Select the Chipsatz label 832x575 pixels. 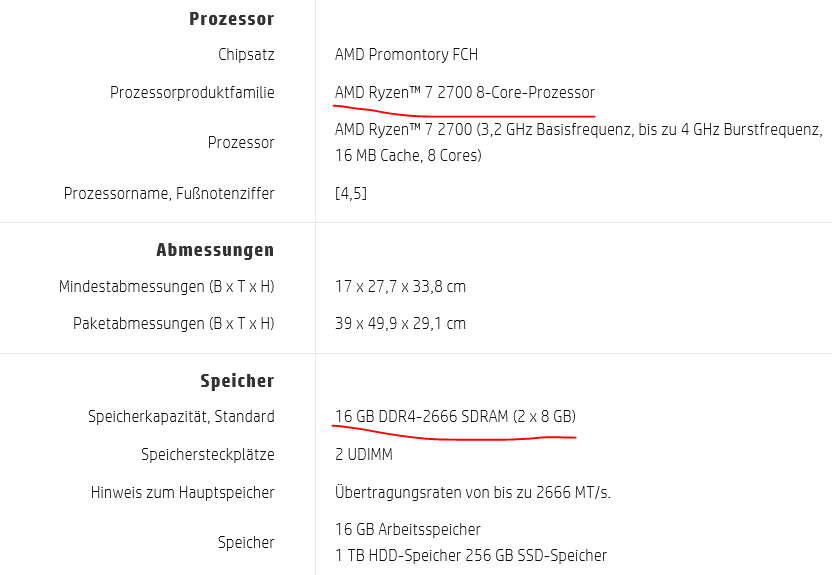click(x=246, y=55)
